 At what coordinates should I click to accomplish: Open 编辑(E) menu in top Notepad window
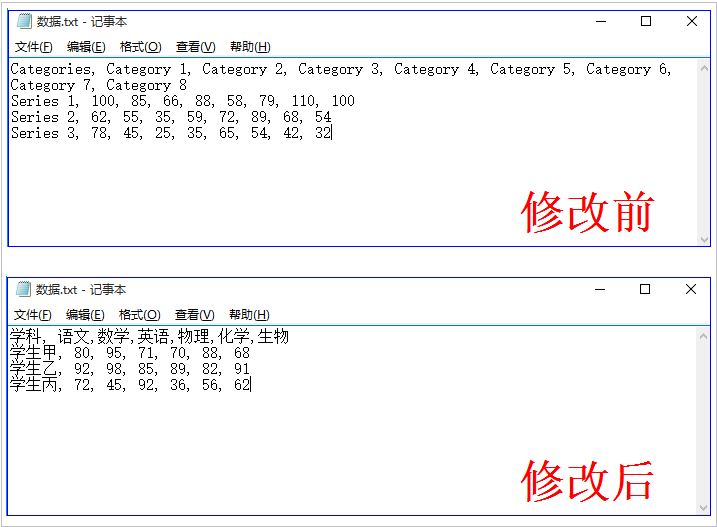pos(86,47)
